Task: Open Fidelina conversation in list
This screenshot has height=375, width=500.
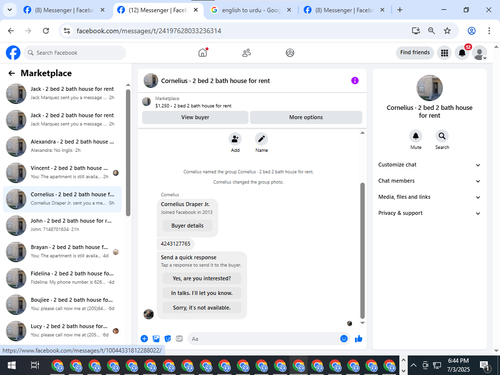Action: (x=62, y=278)
